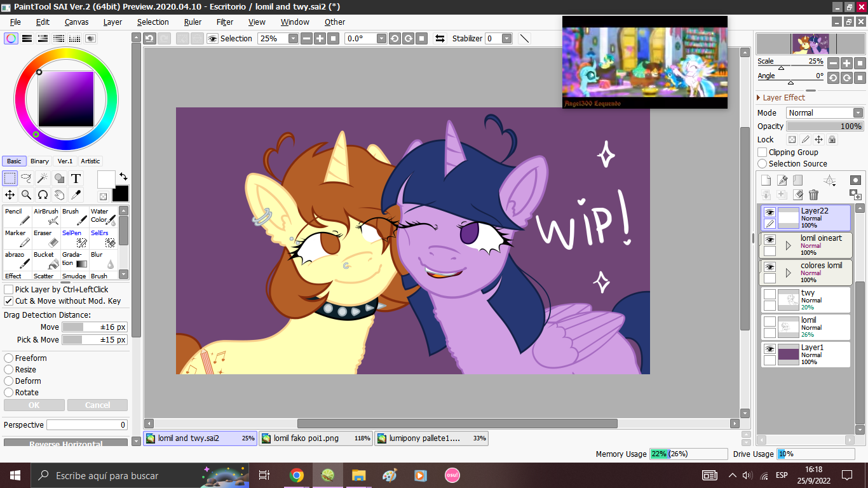Choose the Bucket fill tool
This screenshot has height=488, width=868.
pyautogui.click(x=46, y=259)
